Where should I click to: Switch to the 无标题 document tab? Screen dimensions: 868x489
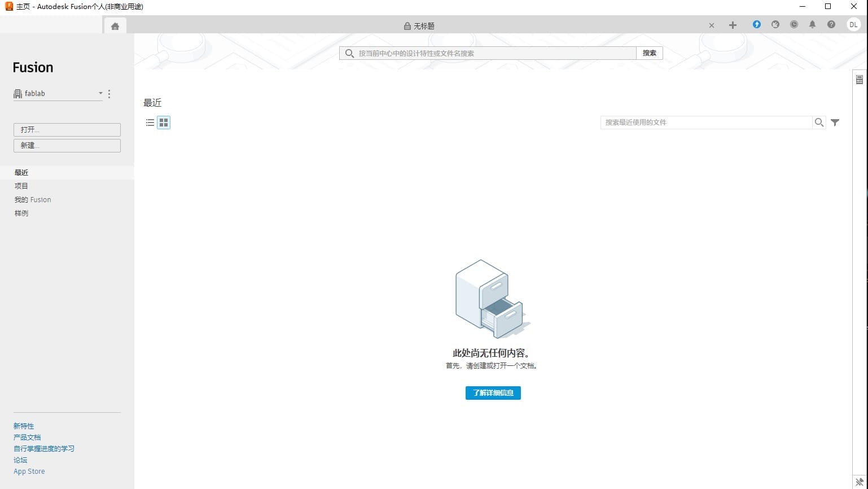click(x=419, y=26)
